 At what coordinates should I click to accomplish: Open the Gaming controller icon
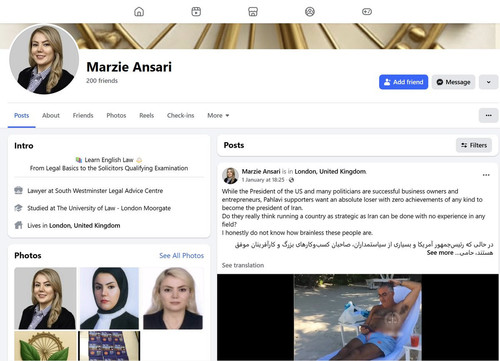point(367,12)
